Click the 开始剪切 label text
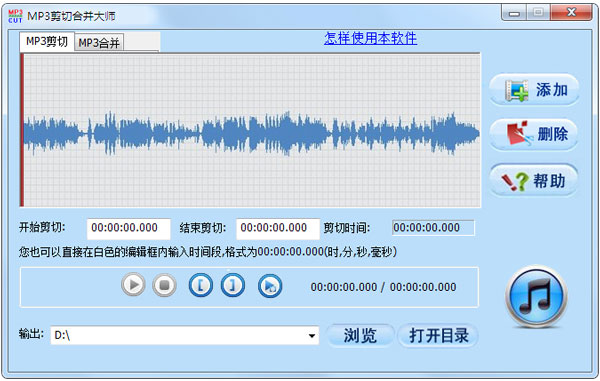This screenshot has width=600, height=381. 42,228
